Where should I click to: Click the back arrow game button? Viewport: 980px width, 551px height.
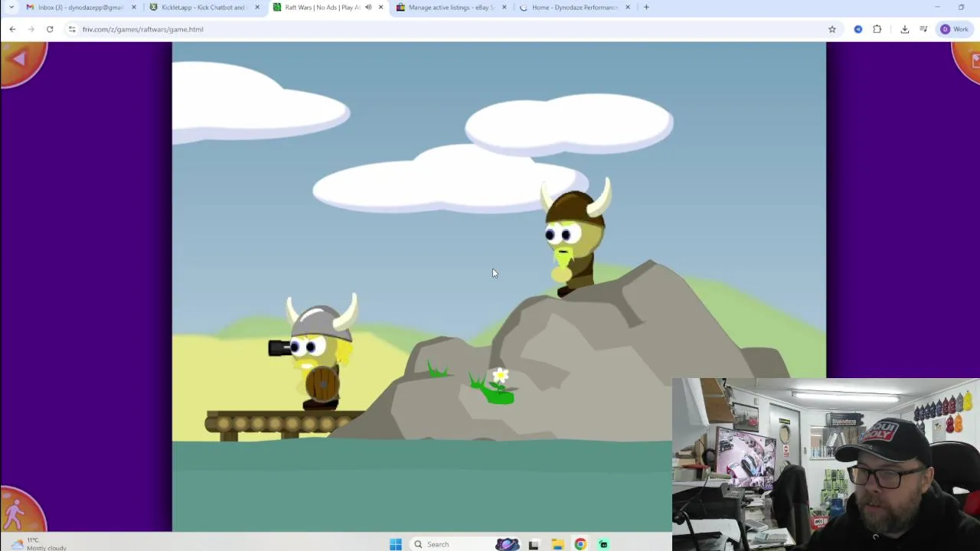point(21,60)
